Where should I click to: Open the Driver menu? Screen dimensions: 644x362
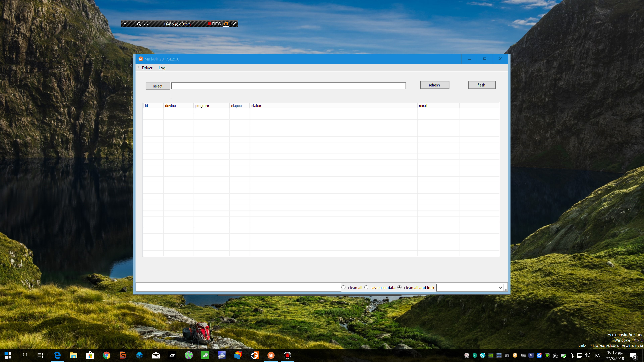click(147, 68)
